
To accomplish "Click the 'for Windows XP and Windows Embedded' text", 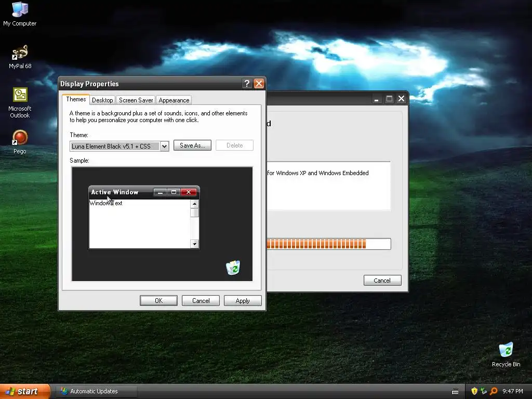I will (x=318, y=173).
